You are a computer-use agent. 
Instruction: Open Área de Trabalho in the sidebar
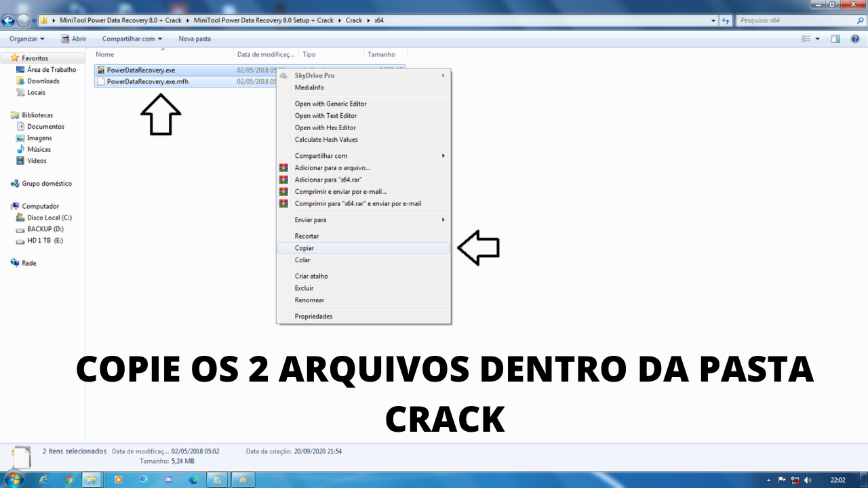coord(52,70)
